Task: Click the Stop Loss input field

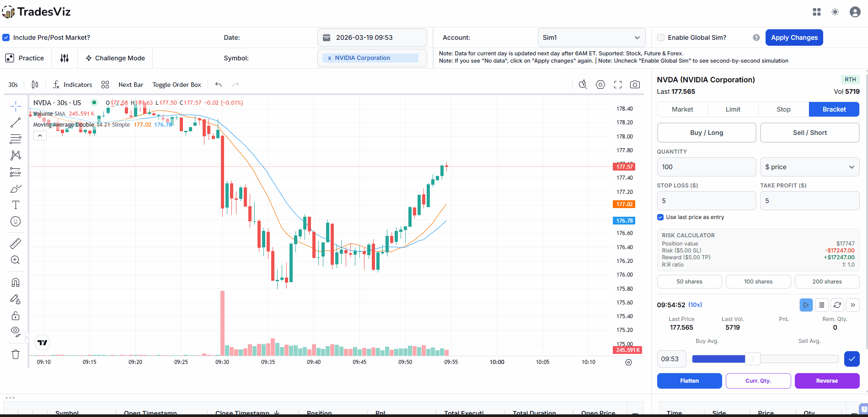Action: (706, 201)
